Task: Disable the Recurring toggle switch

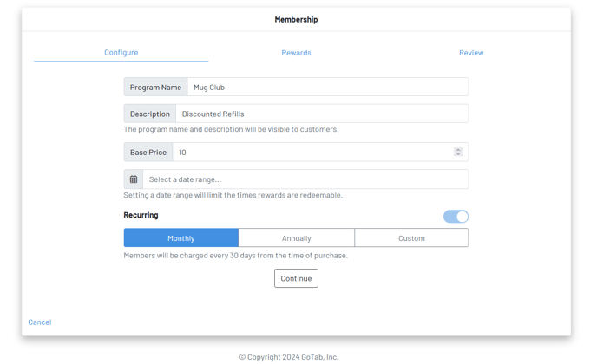Action: pyautogui.click(x=456, y=217)
